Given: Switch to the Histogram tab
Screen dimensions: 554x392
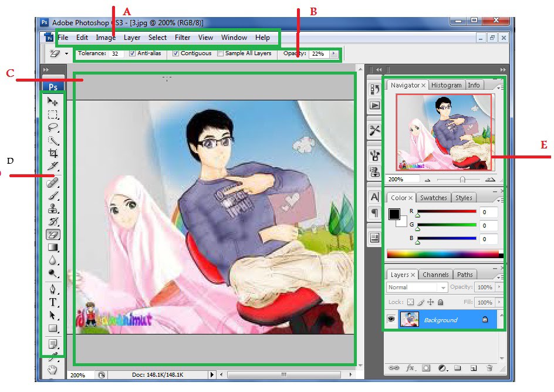Looking at the screenshot, I should coord(447,85).
